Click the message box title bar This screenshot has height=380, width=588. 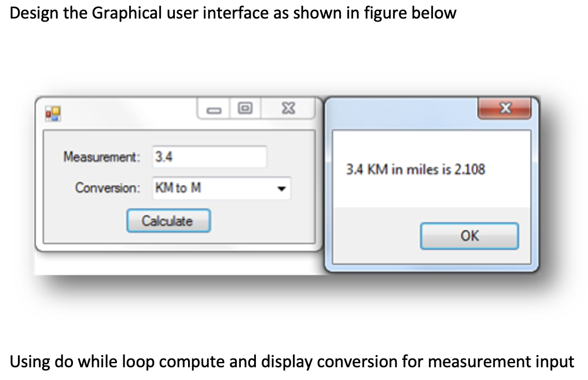point(405,108)
